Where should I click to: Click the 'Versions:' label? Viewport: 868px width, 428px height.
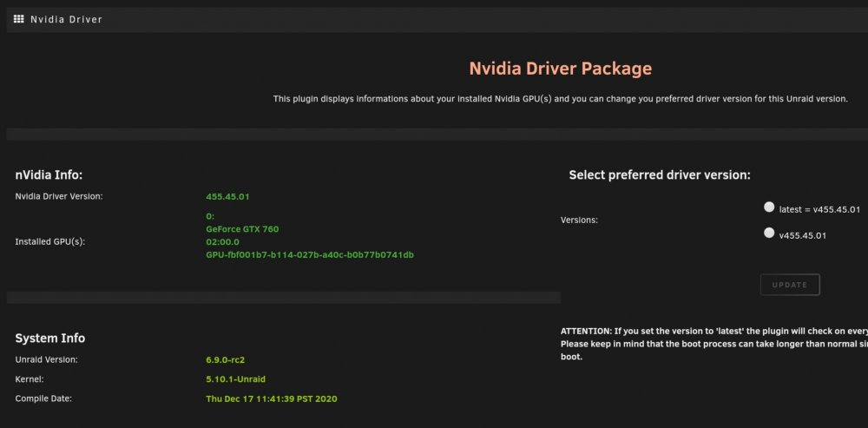579,220
